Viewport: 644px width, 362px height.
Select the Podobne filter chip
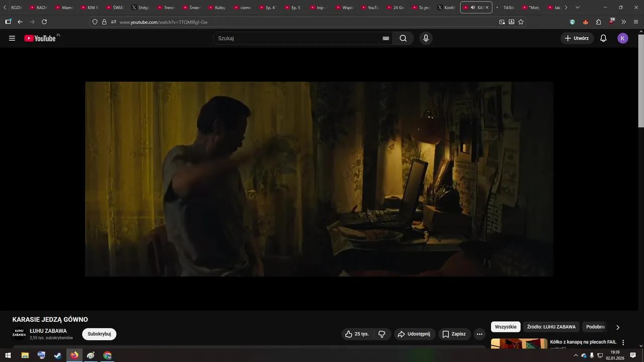[x=595, y=327]
